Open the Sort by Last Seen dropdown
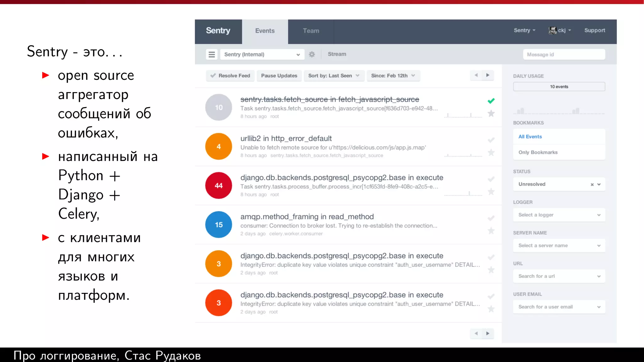The image size is (644, 362). (x=334, y=76)
